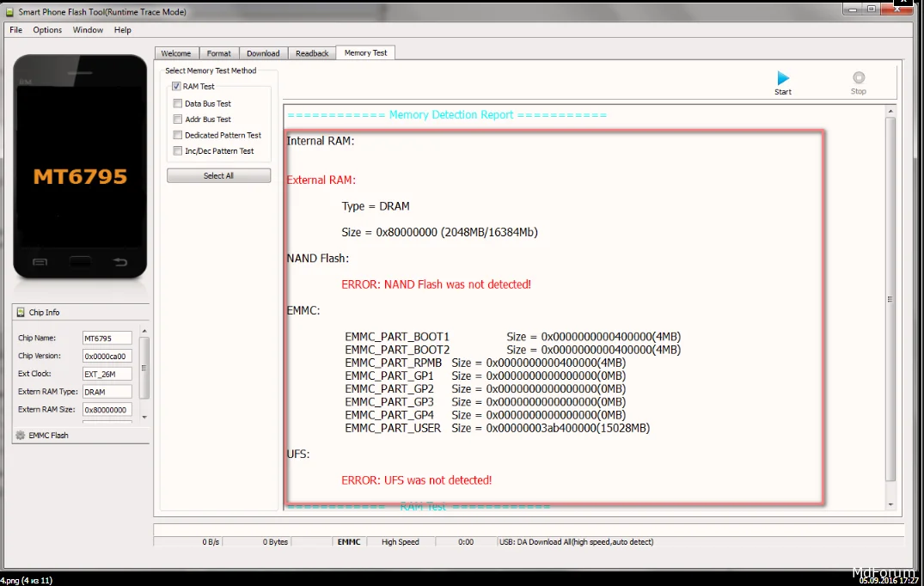This screenshot has height=586, width=924.
Task: Click the phone home button on the device image
Action: click(x=81, y=261)
